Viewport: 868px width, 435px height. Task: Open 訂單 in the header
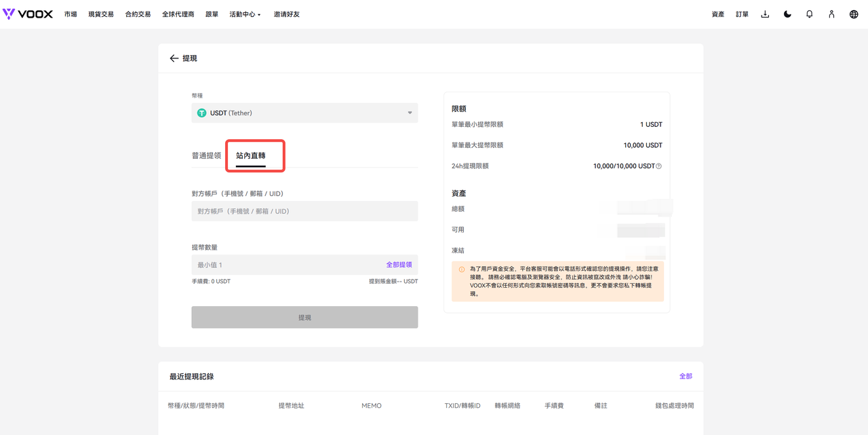(x=743, y=14)
